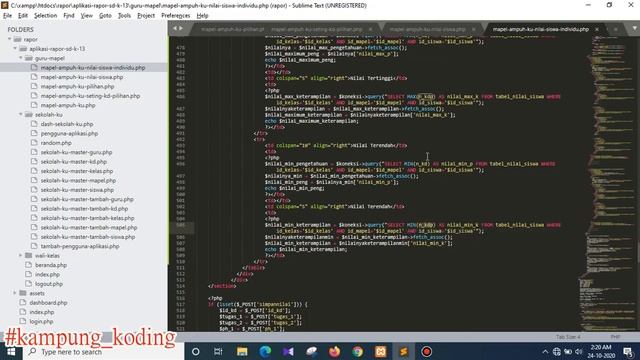Image resolution: width=640 pixels, height=360 pixels.
Task: Collapse the sekolah-ku folder
Action: click(x=21, y=114)
